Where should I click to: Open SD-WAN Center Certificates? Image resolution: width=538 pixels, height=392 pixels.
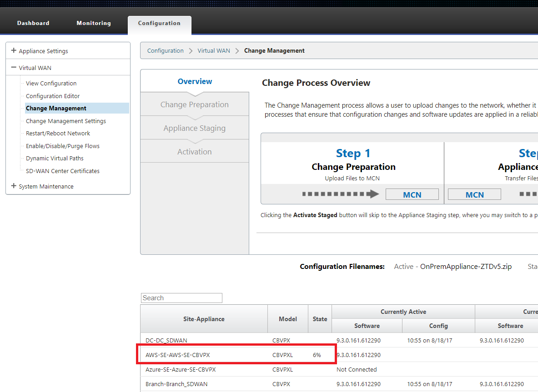[x=63, y=171]
